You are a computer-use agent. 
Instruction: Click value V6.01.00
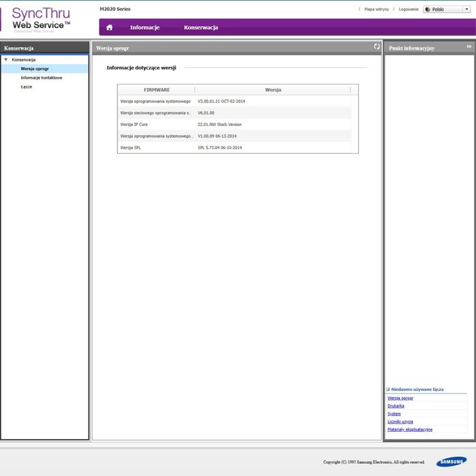(206, 113)
